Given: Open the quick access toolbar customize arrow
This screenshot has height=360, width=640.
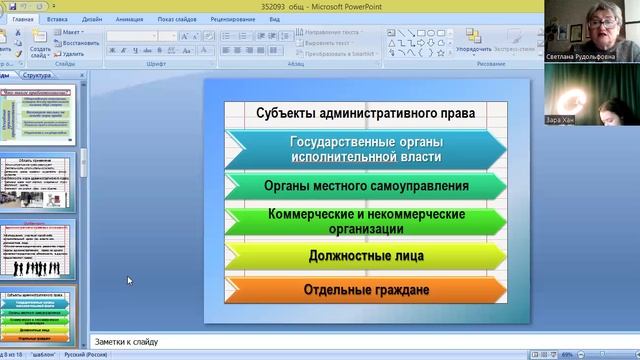Looking at the screenshot, I should pyautogui.click(x=54, y=7).
